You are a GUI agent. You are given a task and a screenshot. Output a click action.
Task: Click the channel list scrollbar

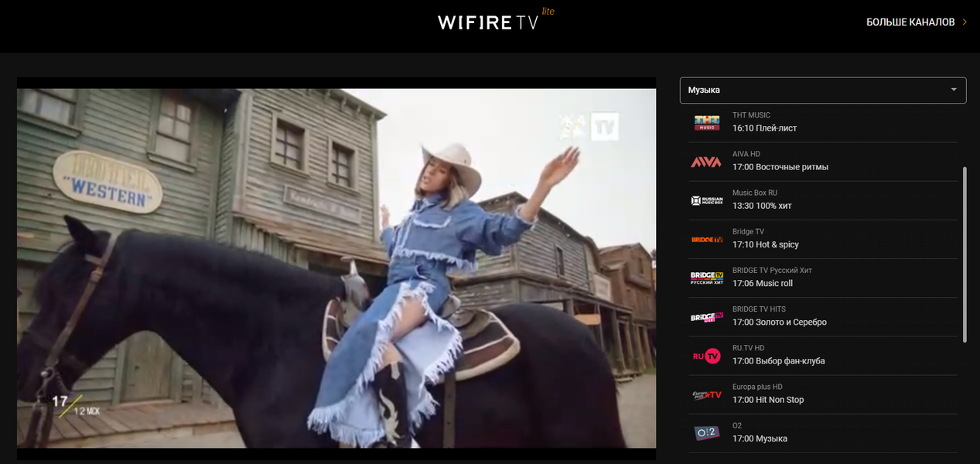click(x=965, y=254)
